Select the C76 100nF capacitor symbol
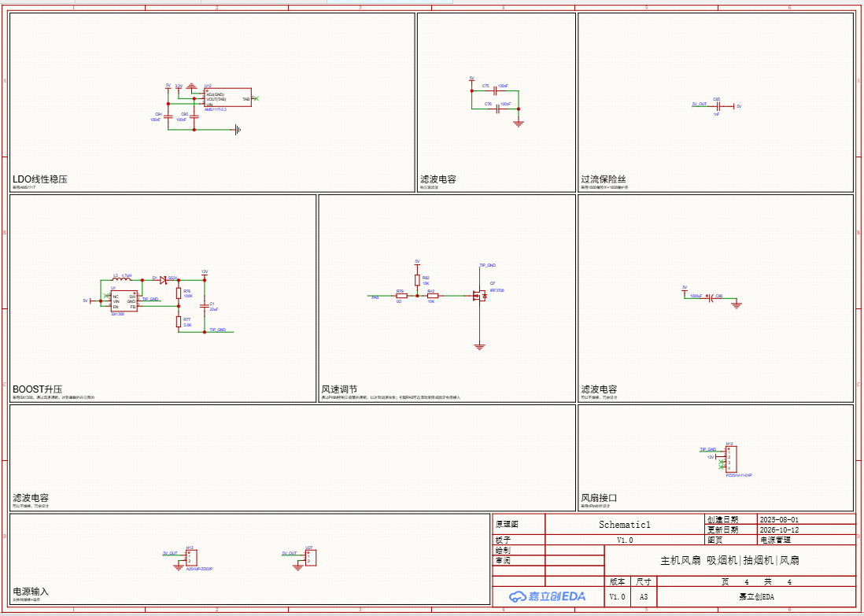 click(497, 109)
